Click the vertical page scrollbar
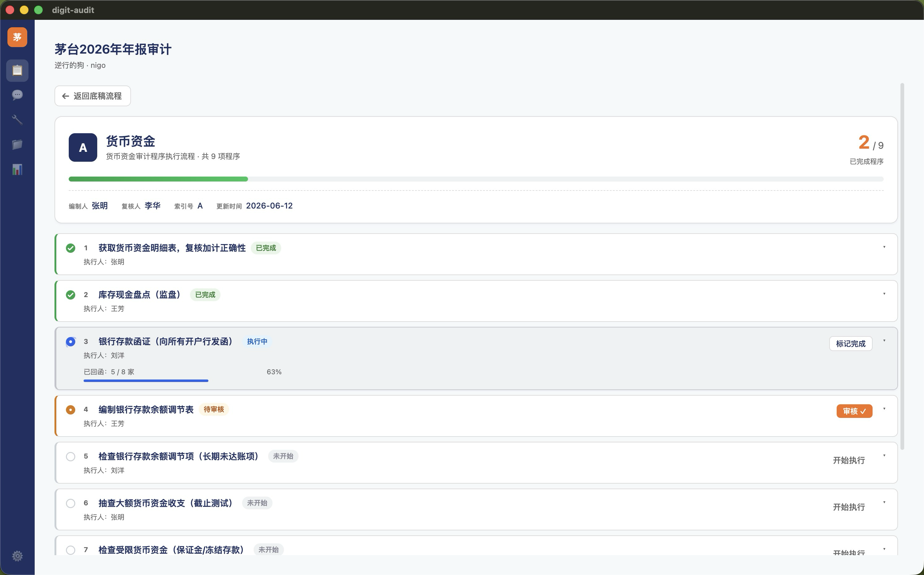Viewport: 924px width, 575px height. click(902, 266)
